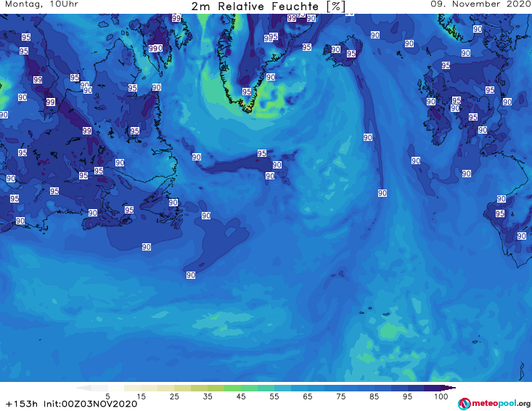Viewport: 532px width, 411px height.
Task: Open the meteopool.org link text
Action: (x=501, y=403)
